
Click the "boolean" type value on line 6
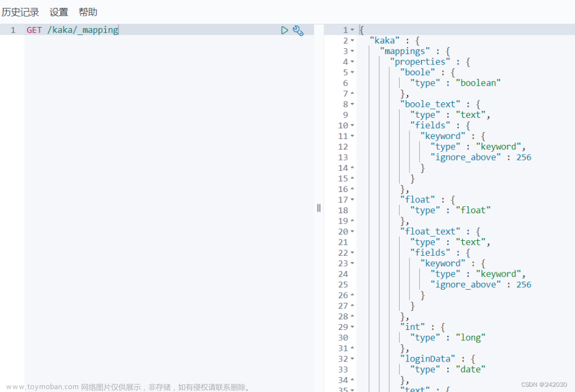478,83
